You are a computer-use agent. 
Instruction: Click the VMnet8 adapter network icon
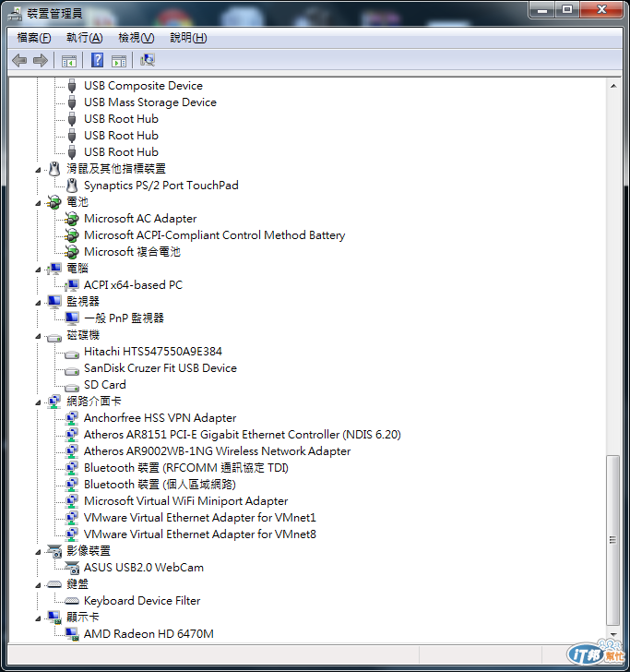[x=72, y=534]
